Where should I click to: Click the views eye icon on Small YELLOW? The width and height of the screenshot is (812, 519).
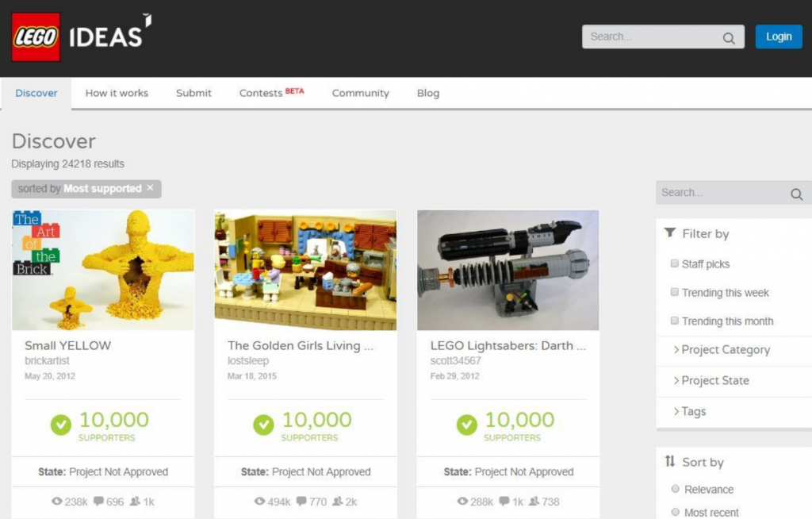[x=57, y=501]
